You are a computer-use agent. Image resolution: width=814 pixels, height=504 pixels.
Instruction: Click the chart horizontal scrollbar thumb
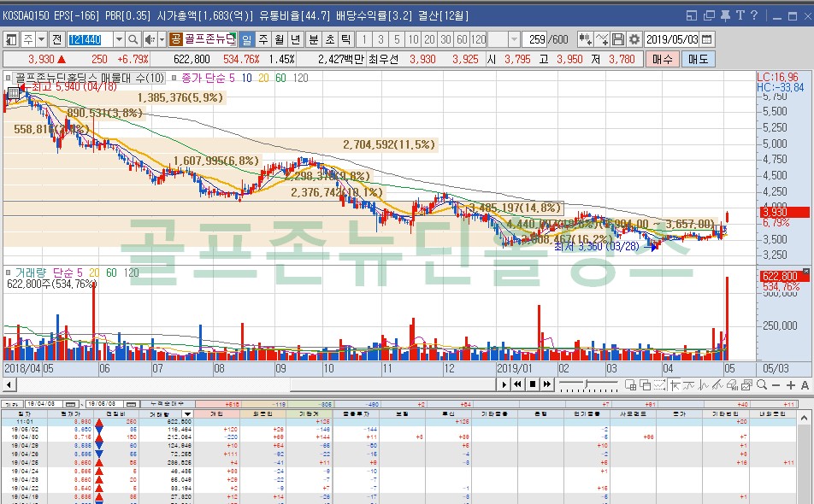point(393,384)
